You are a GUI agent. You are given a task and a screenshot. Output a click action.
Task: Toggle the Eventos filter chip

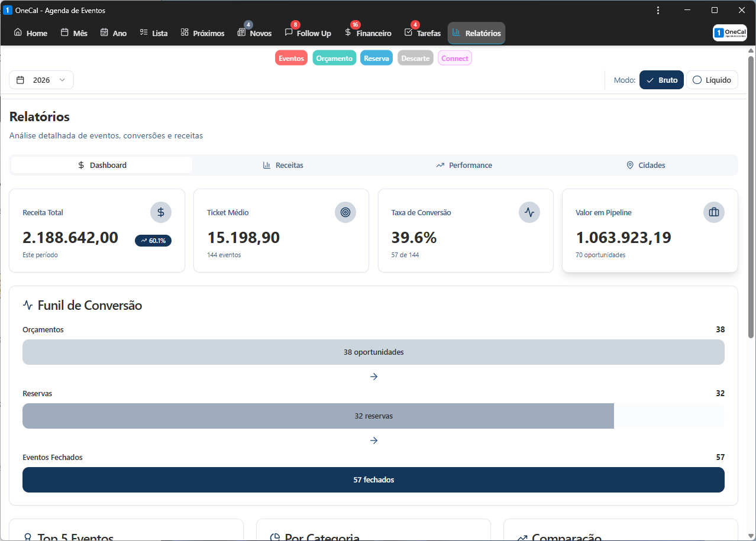pyautogui.click(x=291, y=58)
